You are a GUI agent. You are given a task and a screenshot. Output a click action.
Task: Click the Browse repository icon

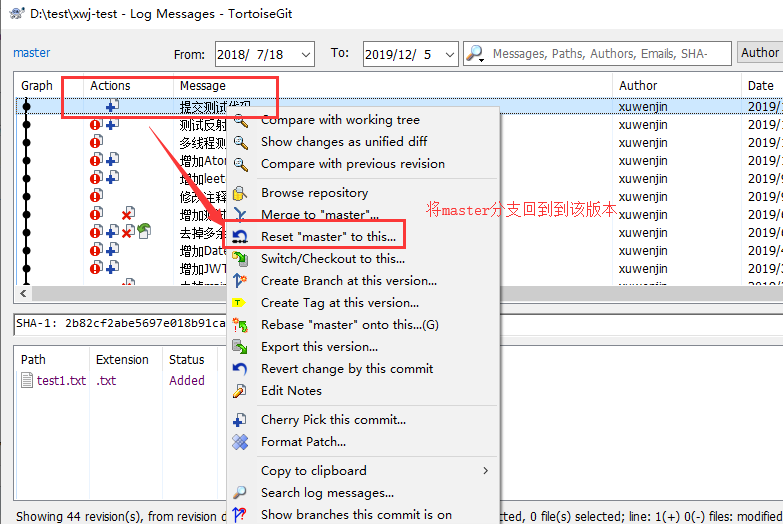[x=240, y=193]
